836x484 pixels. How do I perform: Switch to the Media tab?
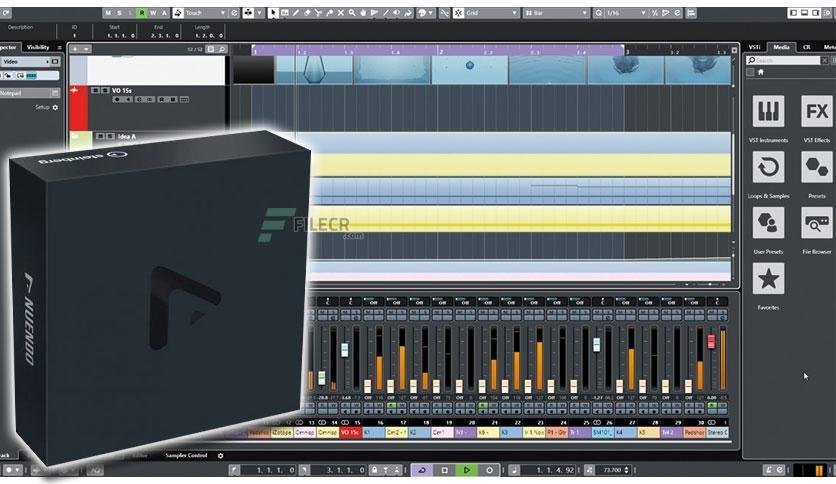coord(781,47)
